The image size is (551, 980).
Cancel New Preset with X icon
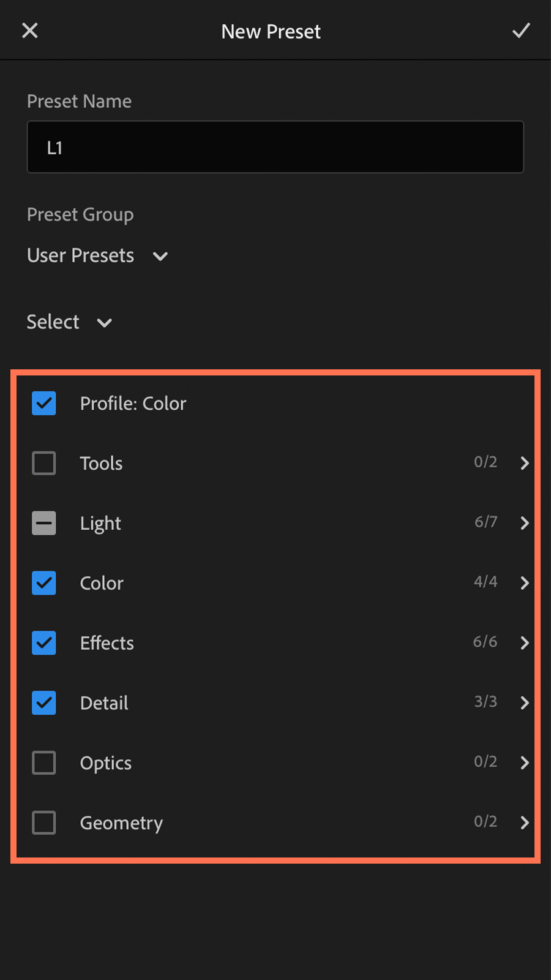click(30, 31)
